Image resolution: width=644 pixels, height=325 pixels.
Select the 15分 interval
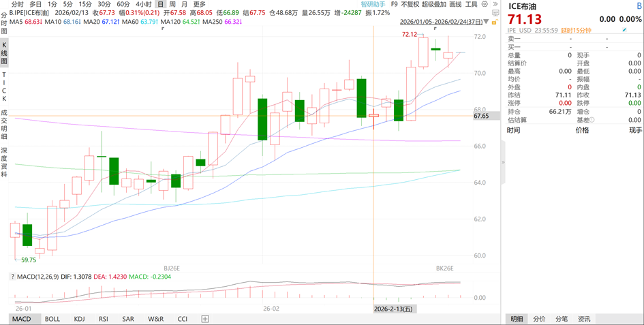pos(85,4)
